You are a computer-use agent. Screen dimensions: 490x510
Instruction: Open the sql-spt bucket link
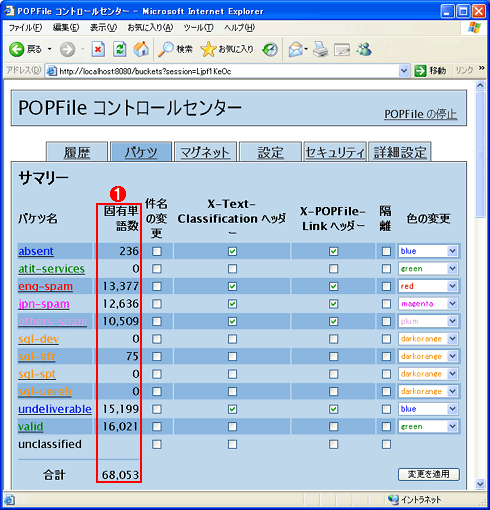click(x=37, y=374)
